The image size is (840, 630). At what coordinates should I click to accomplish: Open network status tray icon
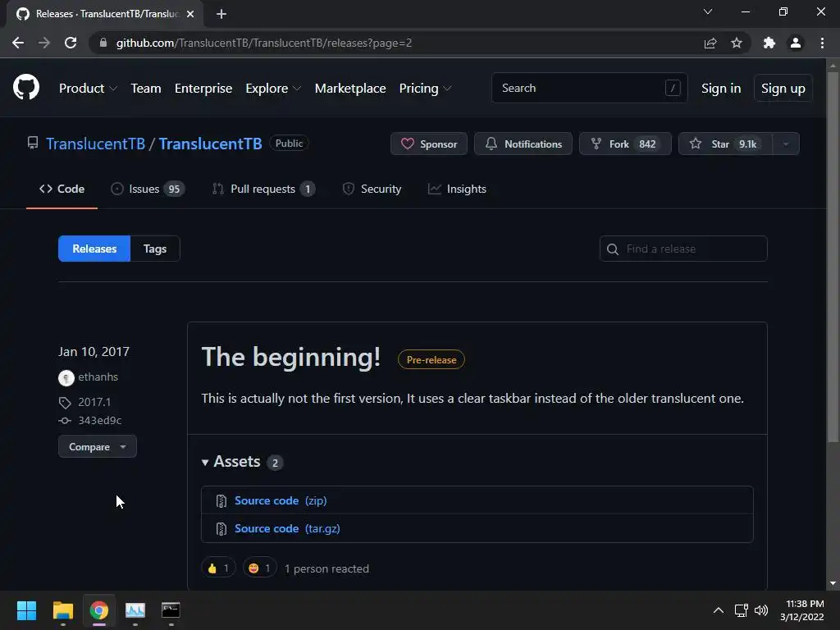pos(741,610)
